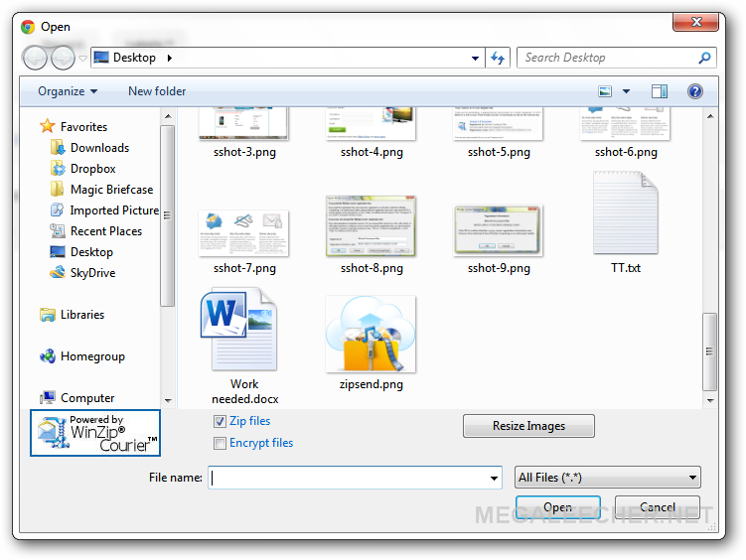Toggle the preview pane icon
This screenshot has width=746, height=560.
point(660,91)
